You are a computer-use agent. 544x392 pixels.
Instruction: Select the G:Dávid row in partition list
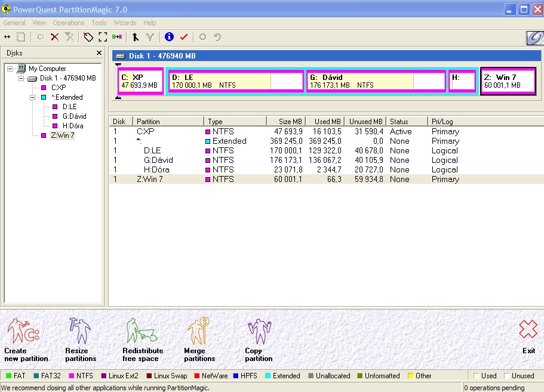click(x=326, y=160)
